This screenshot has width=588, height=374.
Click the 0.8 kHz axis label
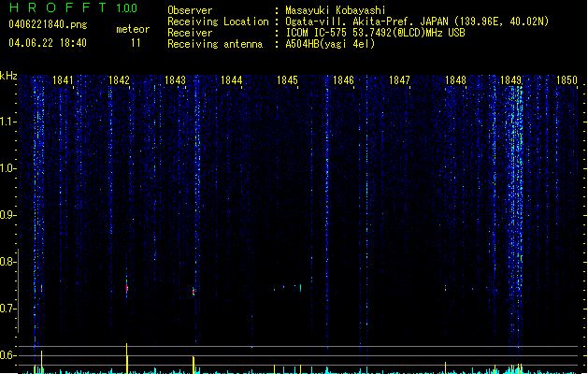7,262
